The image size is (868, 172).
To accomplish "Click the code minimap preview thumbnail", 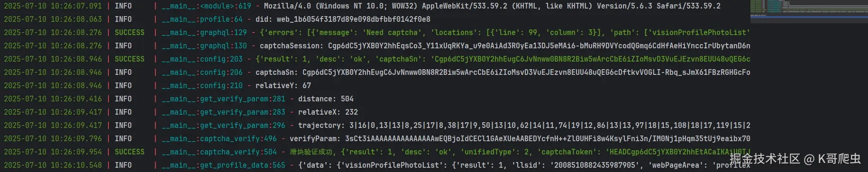I will pyautogui.click(x=809, y=10).
